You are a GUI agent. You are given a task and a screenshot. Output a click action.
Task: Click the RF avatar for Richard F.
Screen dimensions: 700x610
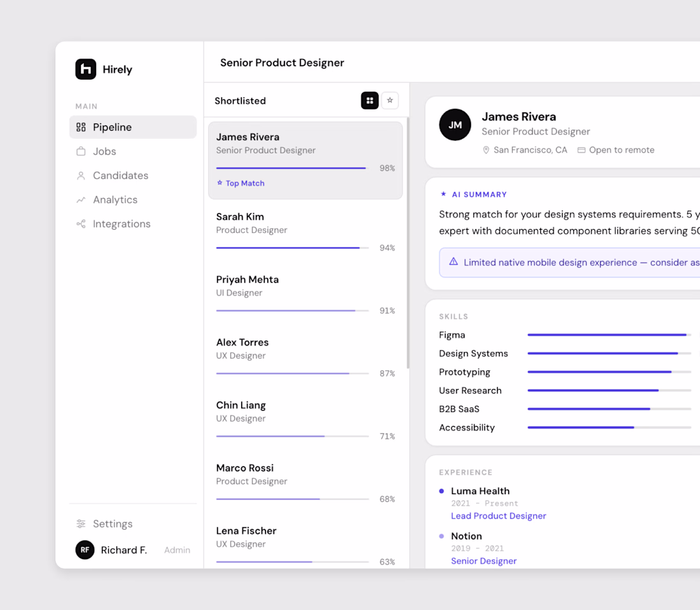[x=85, y=550]
